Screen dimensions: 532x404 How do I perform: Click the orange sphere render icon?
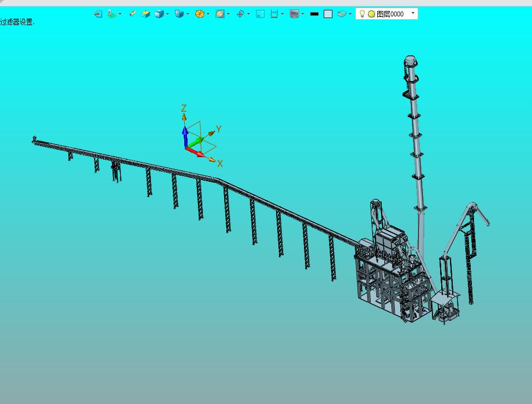click(200, 14)
